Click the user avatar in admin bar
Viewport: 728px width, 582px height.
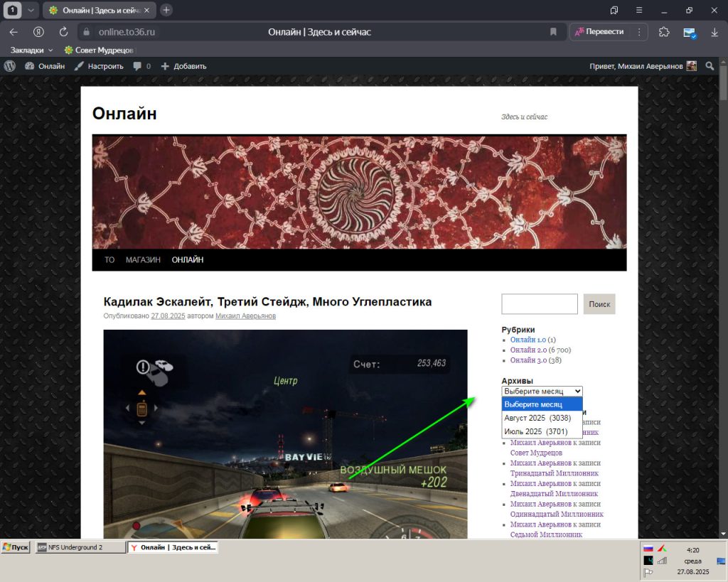point(691,66)
